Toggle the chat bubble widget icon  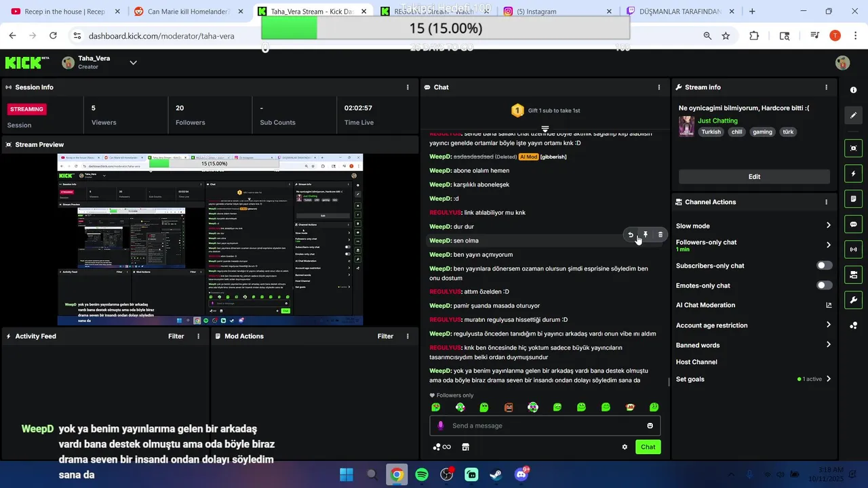click(x=853, y=224)
